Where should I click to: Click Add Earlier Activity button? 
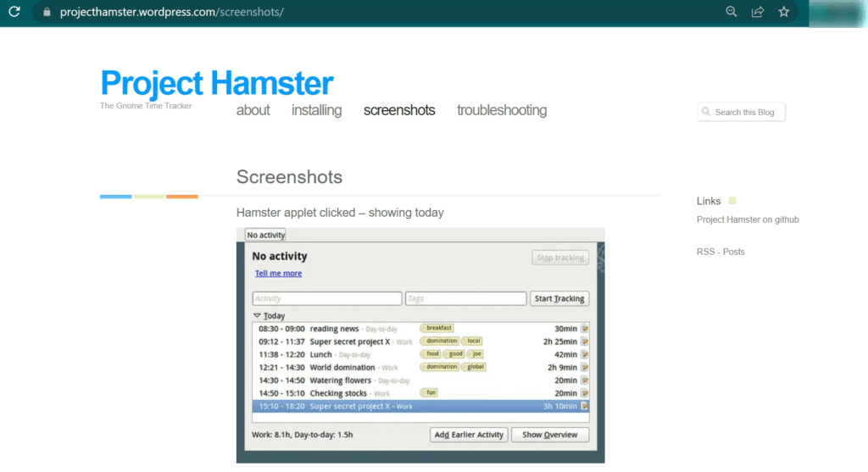click(x=469, y=435)
